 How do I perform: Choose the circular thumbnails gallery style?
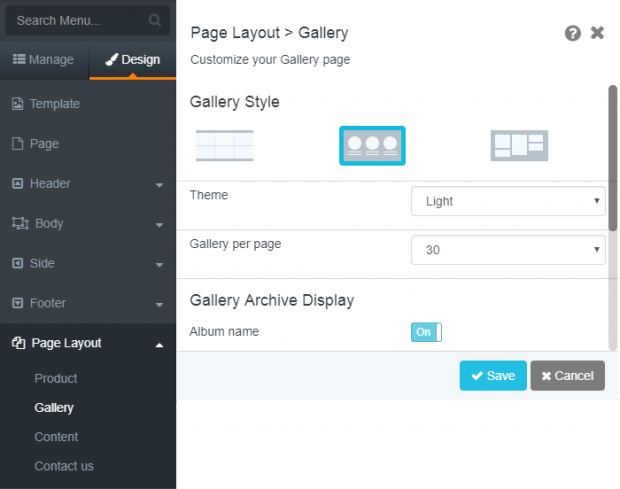[x=372, y=145]
